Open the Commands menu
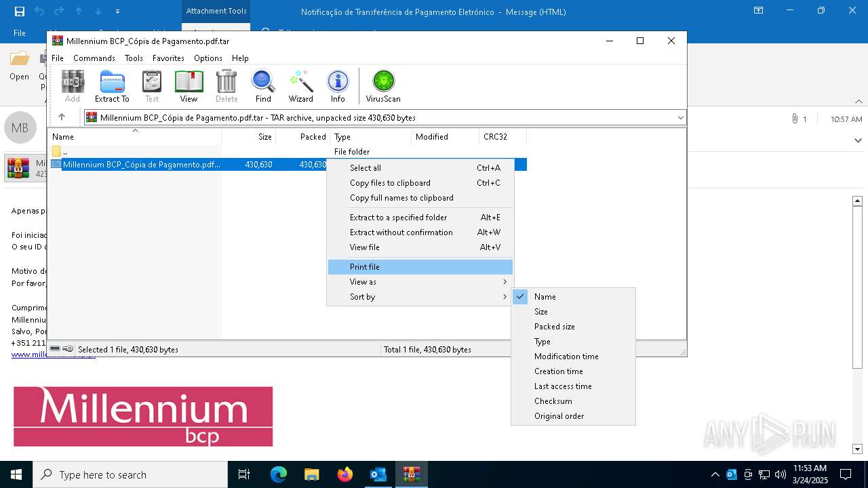Screen dimensions: 868x488 pyautogui.click(x=94, y=58)
